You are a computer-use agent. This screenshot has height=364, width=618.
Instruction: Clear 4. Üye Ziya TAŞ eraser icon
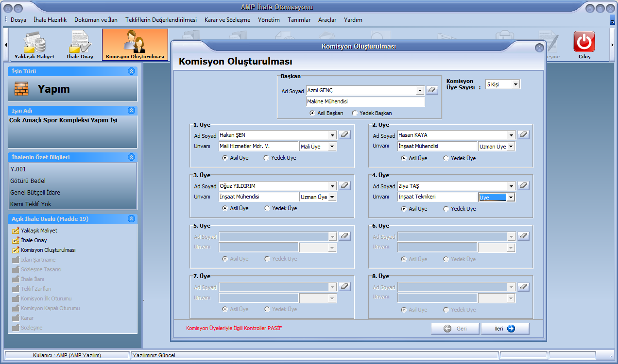point(523,185)
